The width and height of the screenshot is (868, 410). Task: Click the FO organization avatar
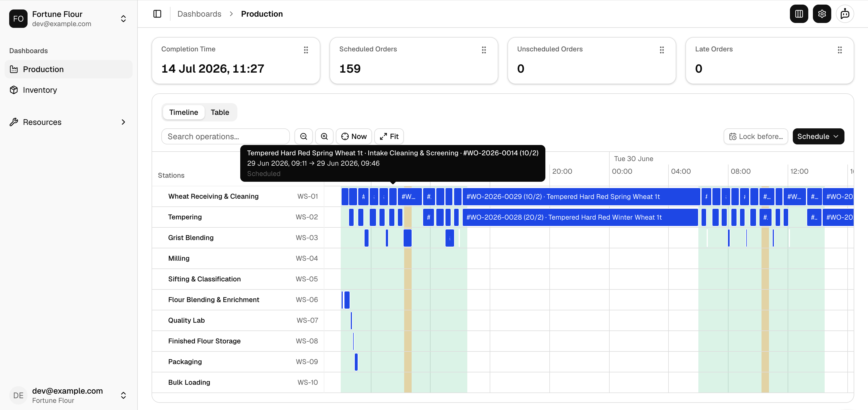point(18,19)
